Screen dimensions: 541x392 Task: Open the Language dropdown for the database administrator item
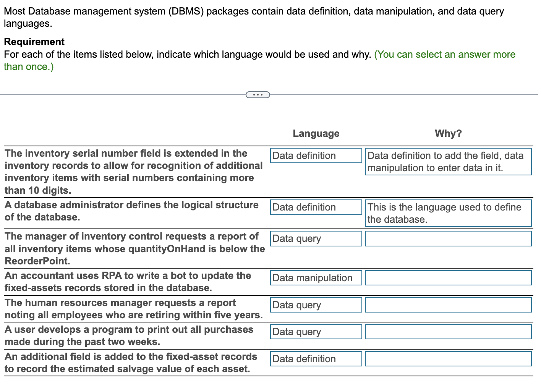click(316, 207)
